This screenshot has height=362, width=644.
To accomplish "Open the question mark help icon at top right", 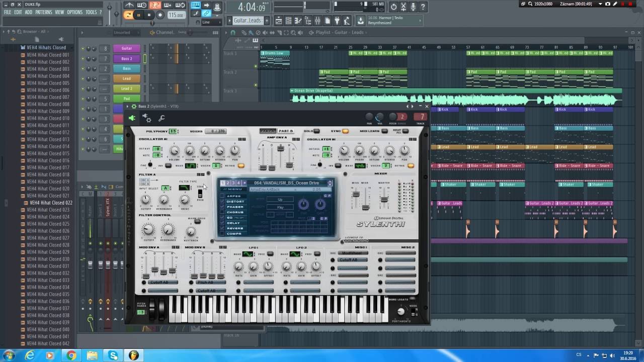I will click(423, 7).
